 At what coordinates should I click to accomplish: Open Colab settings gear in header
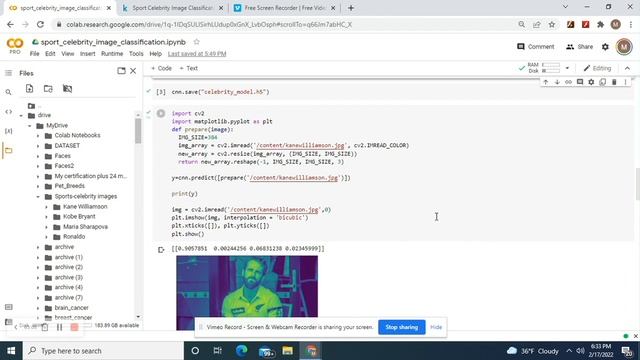tap(605, 47)
